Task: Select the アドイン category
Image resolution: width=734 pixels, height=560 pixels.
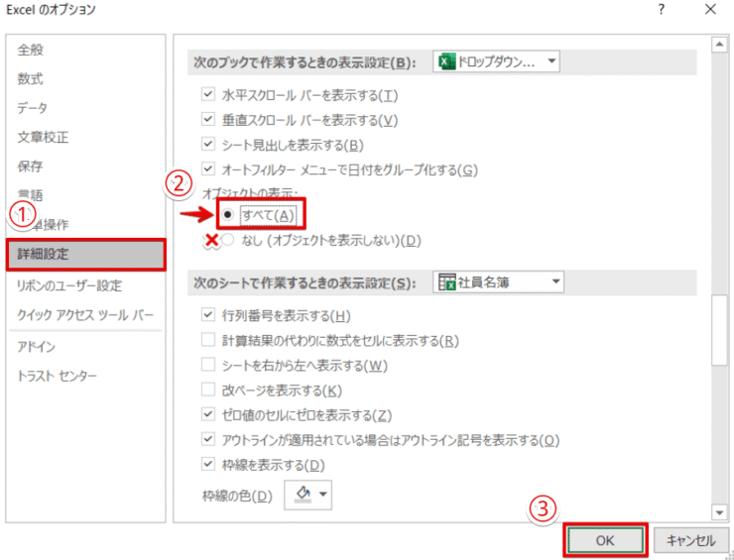Action: (36, 347)
